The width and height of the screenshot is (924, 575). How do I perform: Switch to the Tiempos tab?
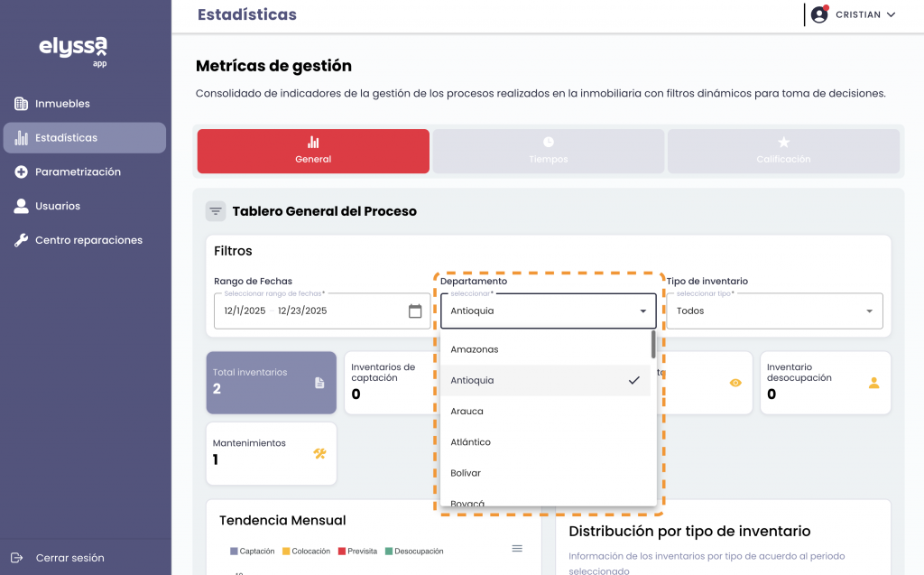click(x=549, y=151)
